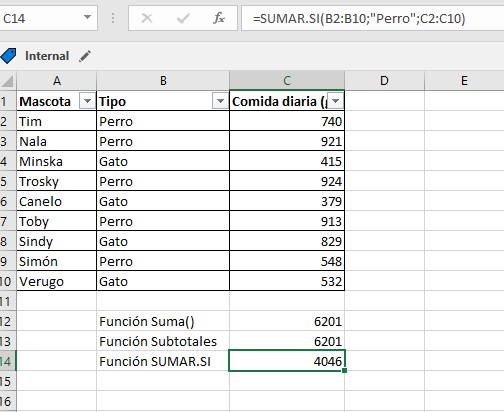
Task: Select the value 415 cell
Action: click(287, 161)
